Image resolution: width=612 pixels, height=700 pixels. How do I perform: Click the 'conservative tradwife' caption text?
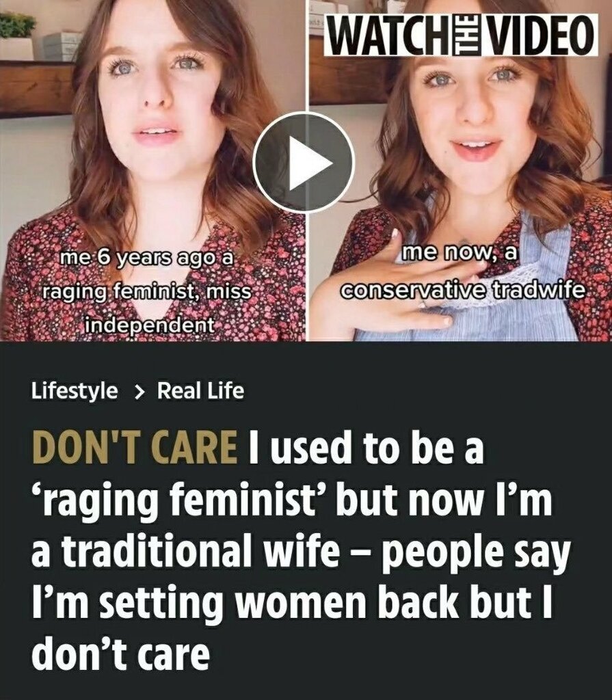click(x=463, y=291)
